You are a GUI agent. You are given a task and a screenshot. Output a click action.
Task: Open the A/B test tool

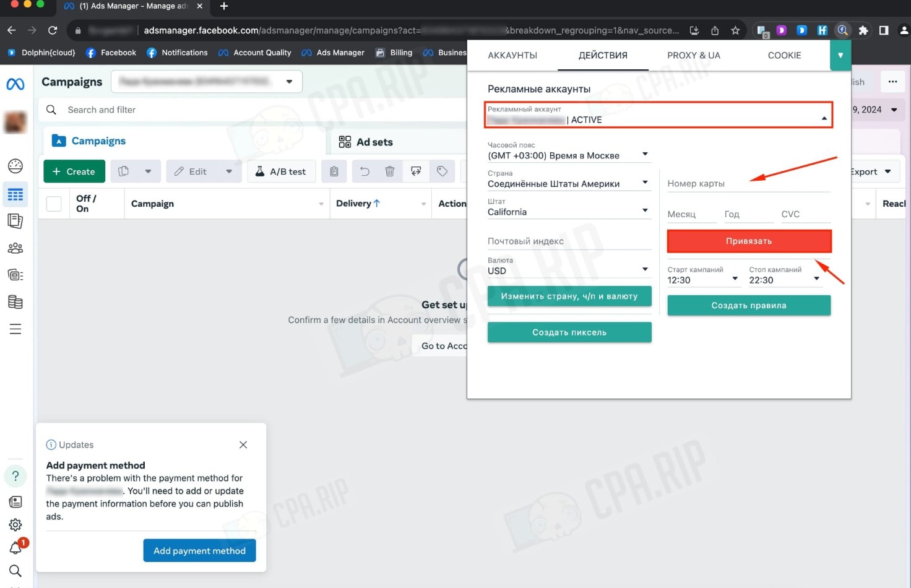281,171
